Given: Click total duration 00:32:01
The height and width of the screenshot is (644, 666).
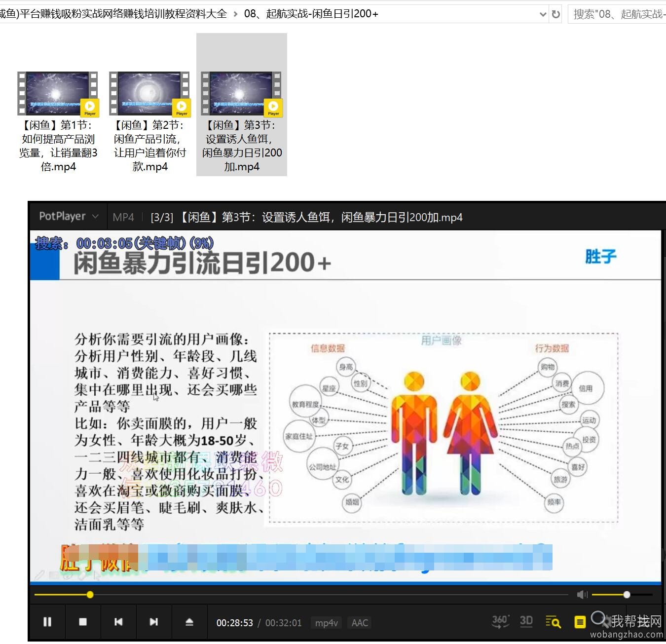Looking at the screenshot, I should click(283, 623).
